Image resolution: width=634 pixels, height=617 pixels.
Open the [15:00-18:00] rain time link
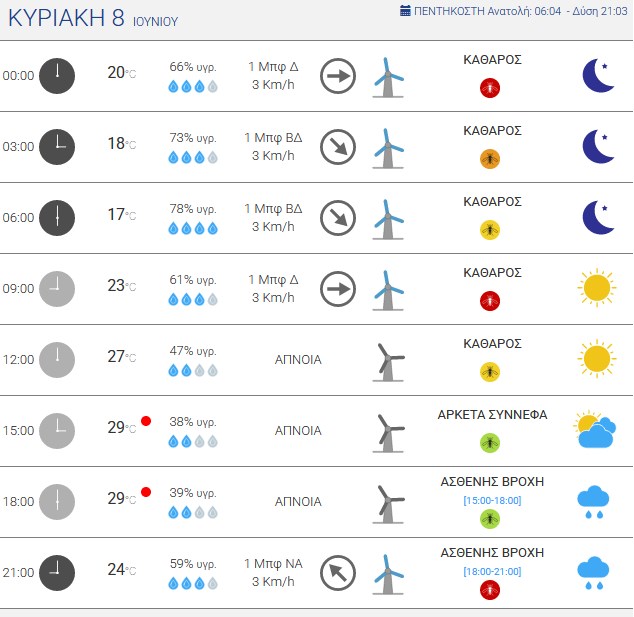click(x=492, y=501)
